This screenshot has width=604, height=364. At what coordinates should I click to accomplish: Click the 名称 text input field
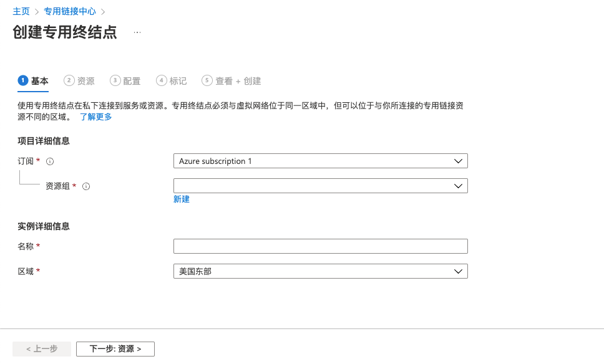coord(320,246)
